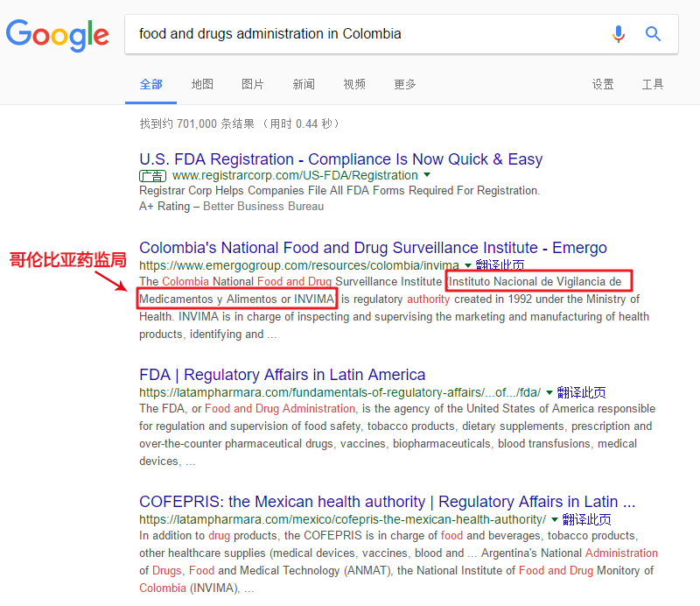
Task: Expand dropdown arrow beside the COFEPRIS URL
Action: coord(554,519)
